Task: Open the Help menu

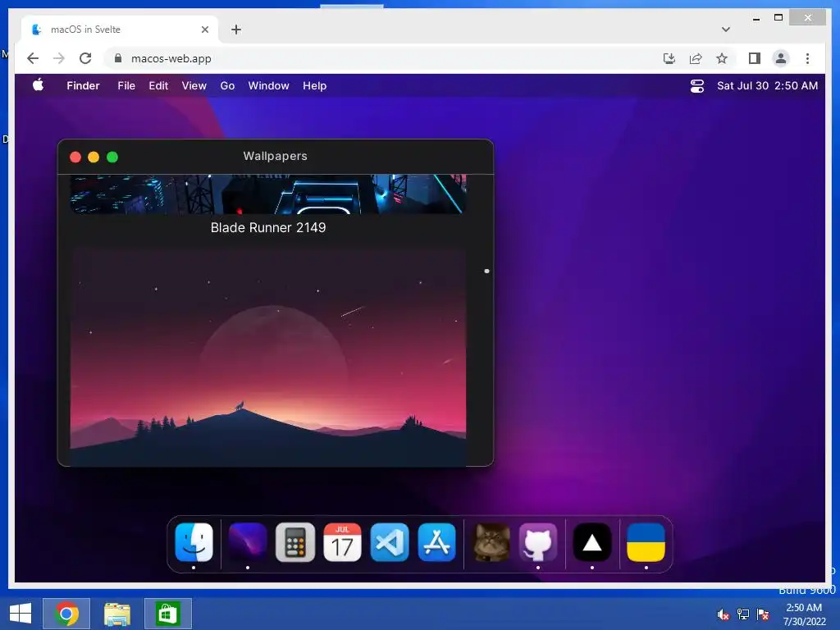Action: 314,85
